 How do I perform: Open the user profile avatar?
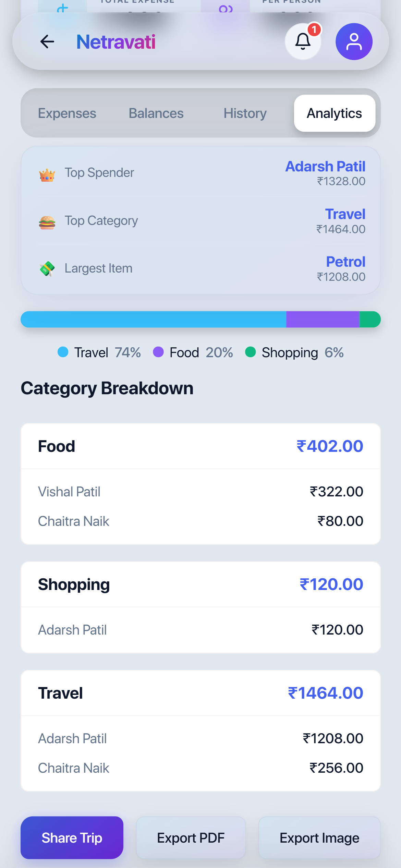[x=354, y=42]
